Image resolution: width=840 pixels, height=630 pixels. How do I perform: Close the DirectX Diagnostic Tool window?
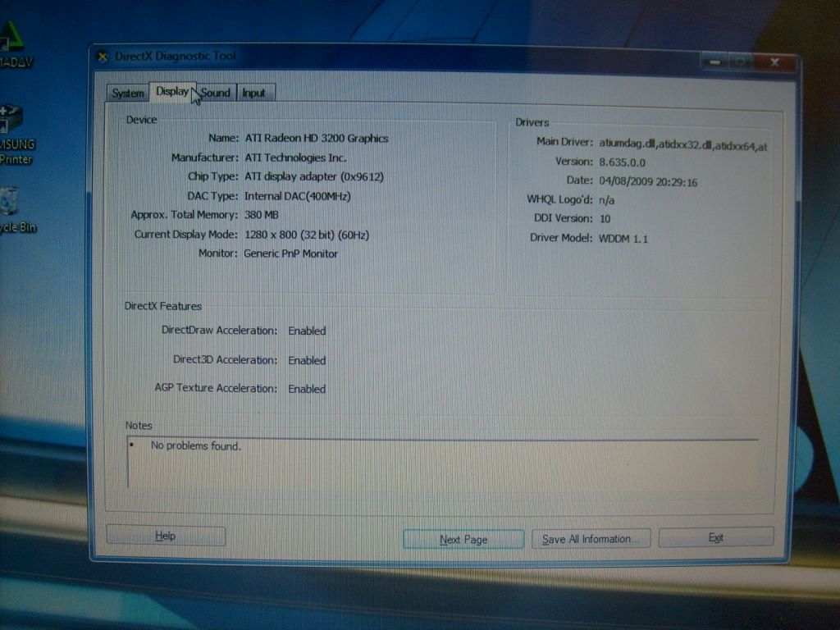pos(774,62)
